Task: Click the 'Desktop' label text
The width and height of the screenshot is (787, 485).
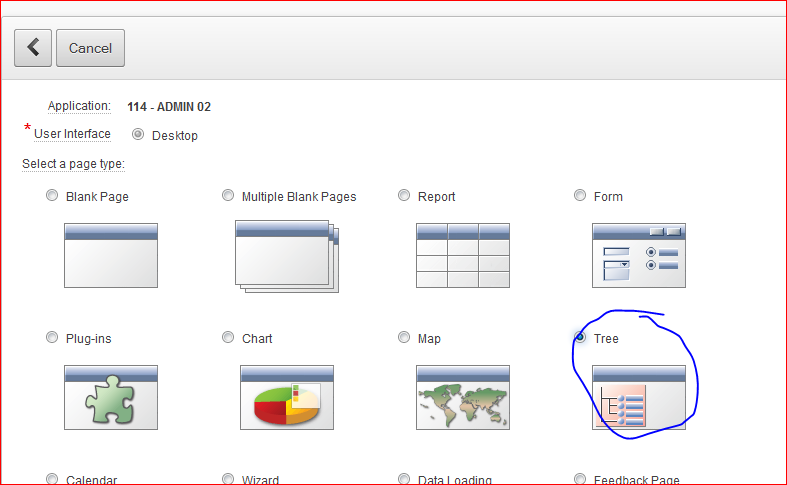Action: coord(175,136)
